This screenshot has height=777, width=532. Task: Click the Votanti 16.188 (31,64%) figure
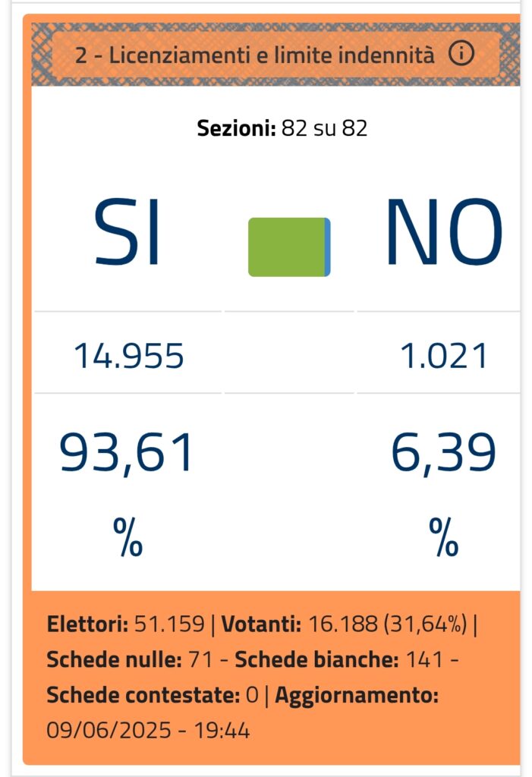tap(387, 624)
